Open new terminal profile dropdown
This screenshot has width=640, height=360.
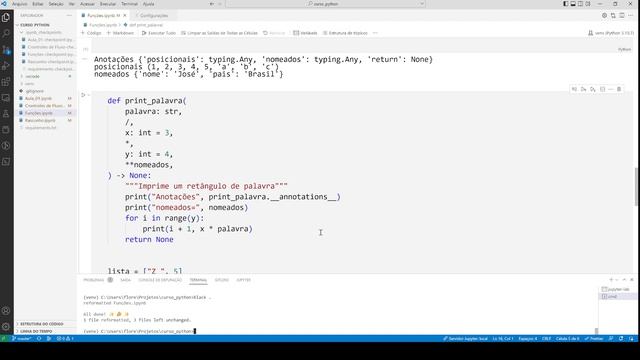[617, 280]
